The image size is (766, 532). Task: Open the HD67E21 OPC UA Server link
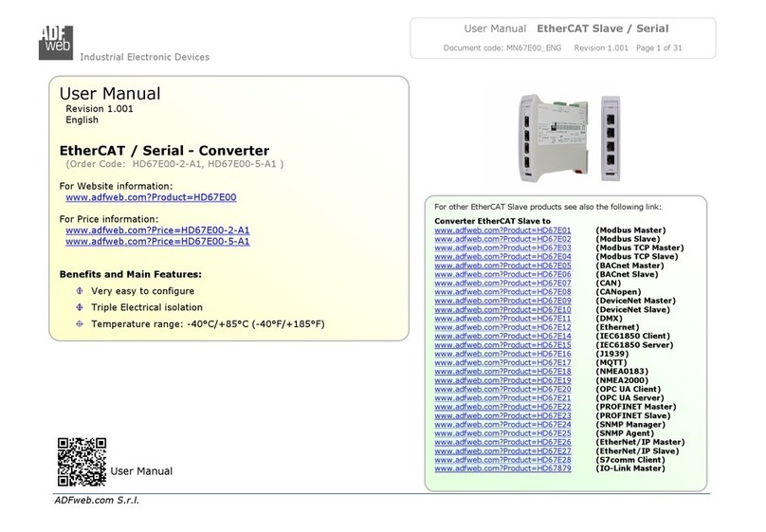[x=502, y=397]
